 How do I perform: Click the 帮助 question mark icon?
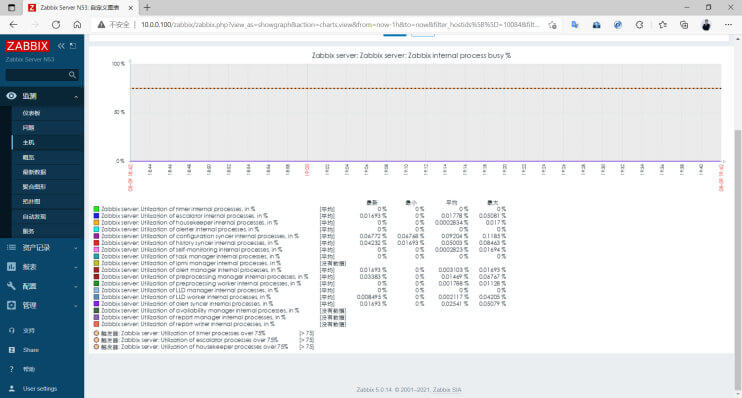[12, 369]
